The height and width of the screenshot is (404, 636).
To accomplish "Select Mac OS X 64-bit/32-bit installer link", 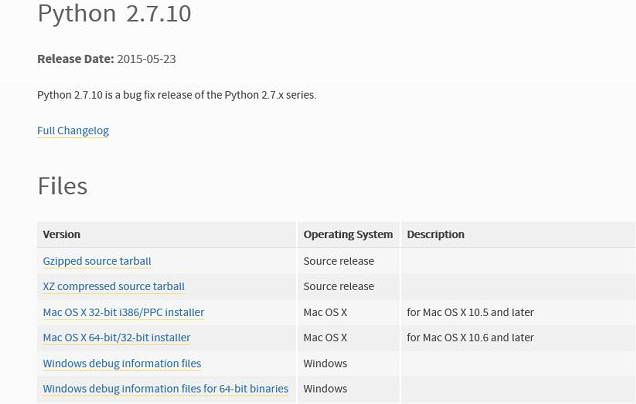I will pos(116,338).
